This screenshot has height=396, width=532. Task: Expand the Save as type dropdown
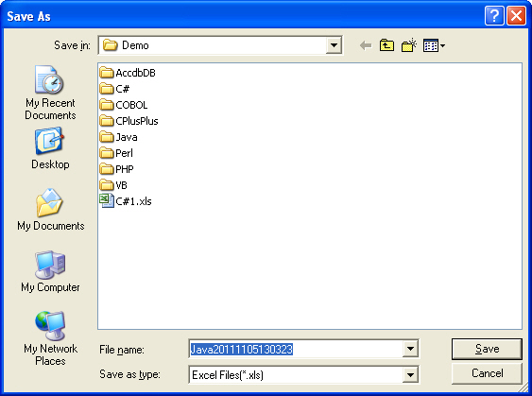[410, 374]
